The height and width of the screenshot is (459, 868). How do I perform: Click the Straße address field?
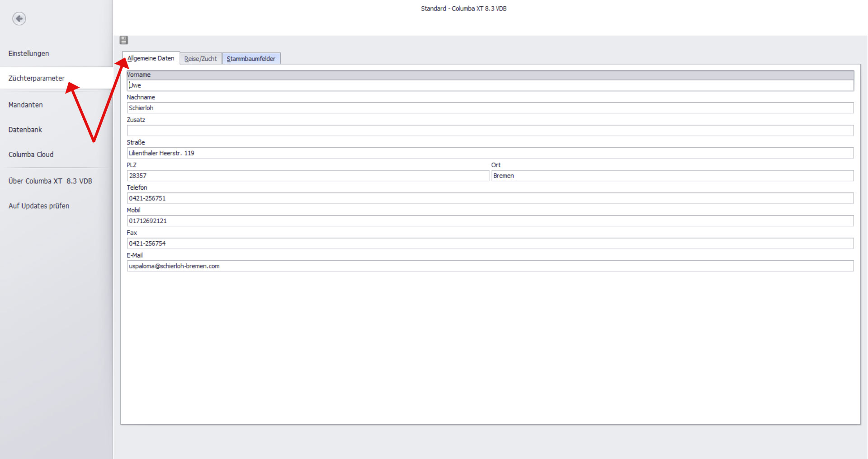coord(490,153)
